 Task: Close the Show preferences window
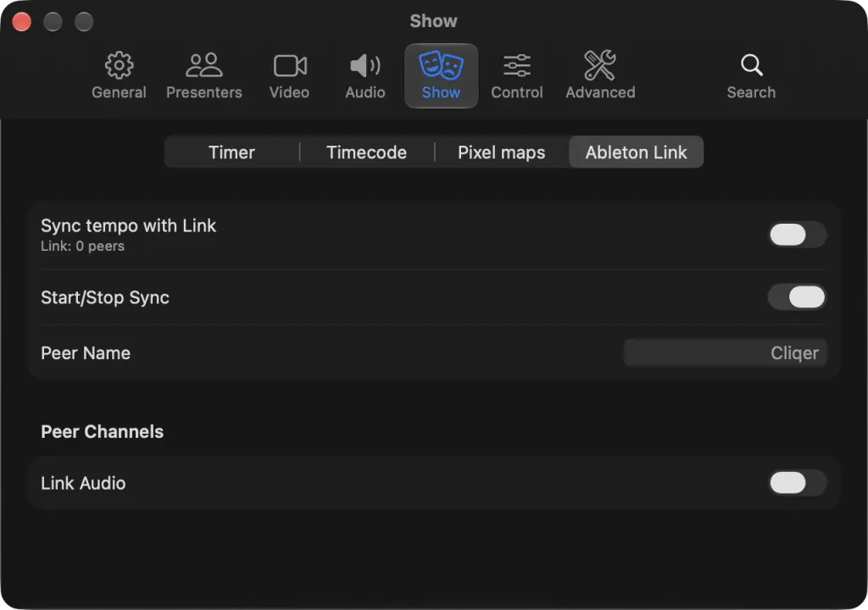(21, 21)
